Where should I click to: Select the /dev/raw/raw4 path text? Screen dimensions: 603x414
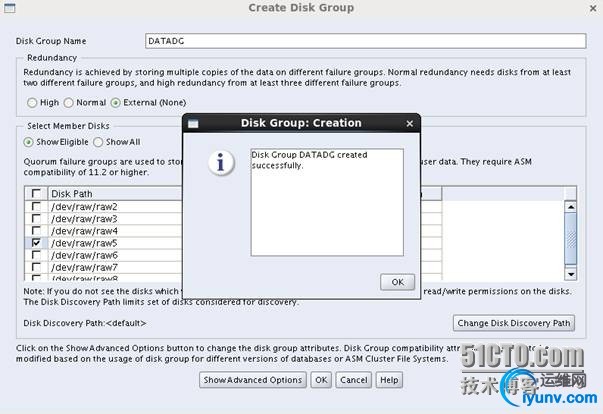pos(84,231)
